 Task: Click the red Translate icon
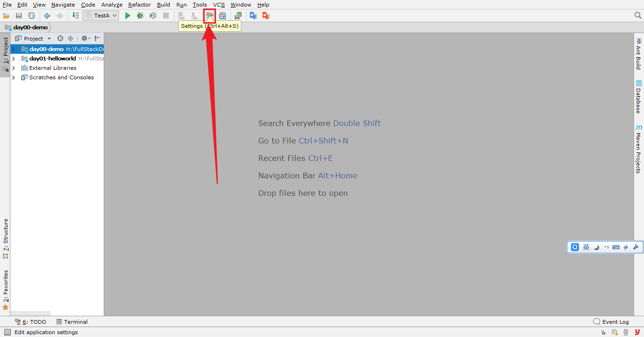point(266,16)
